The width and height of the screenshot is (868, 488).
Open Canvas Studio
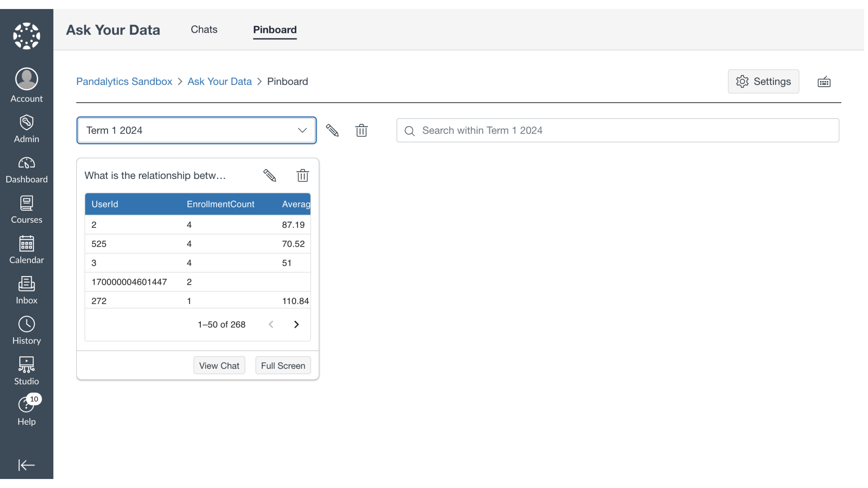(x=26, y=370)
